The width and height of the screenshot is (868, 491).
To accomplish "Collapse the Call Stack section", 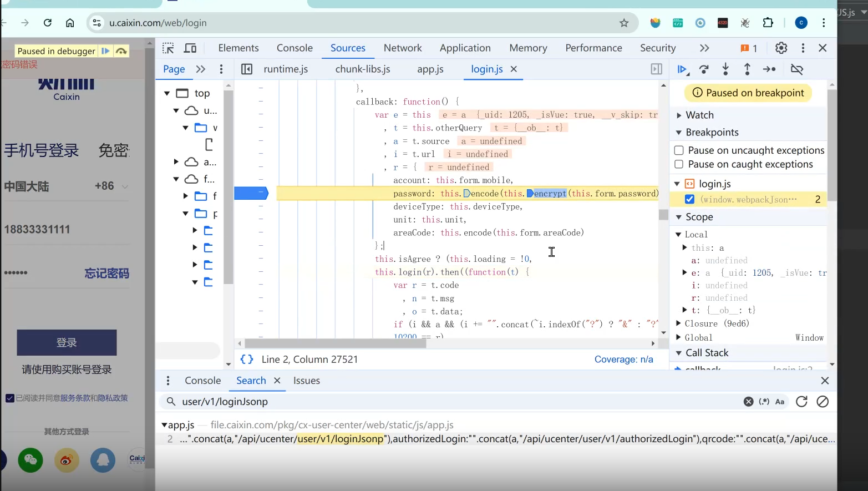I will (x=679, y=353).
